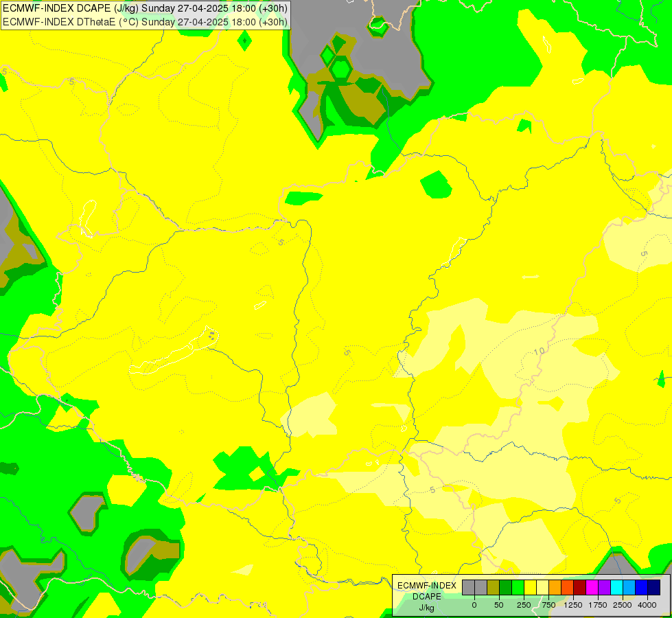The width and height of the screenshot is (672, 618).
Task: Click the dark red legend swatch
Action: click(x=580, y=587)
